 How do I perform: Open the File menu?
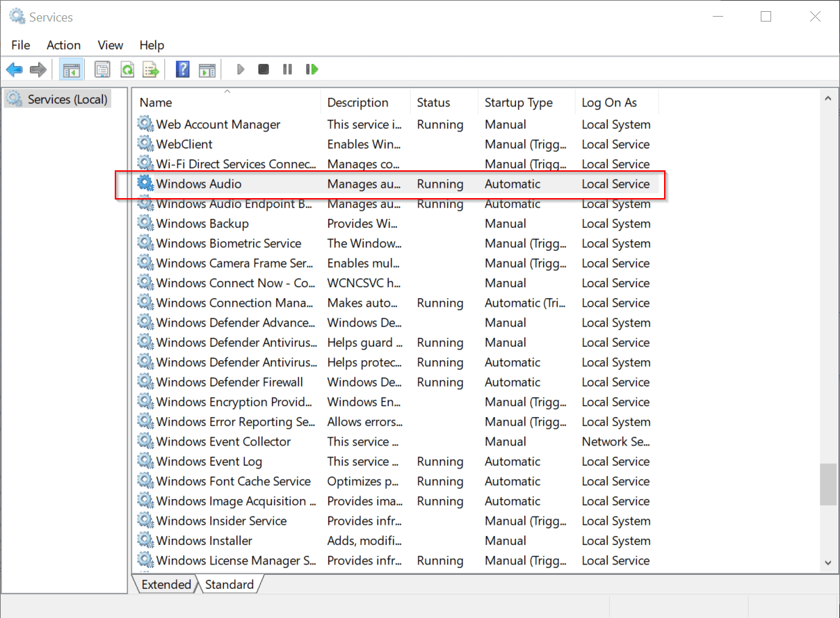(21, 45)
